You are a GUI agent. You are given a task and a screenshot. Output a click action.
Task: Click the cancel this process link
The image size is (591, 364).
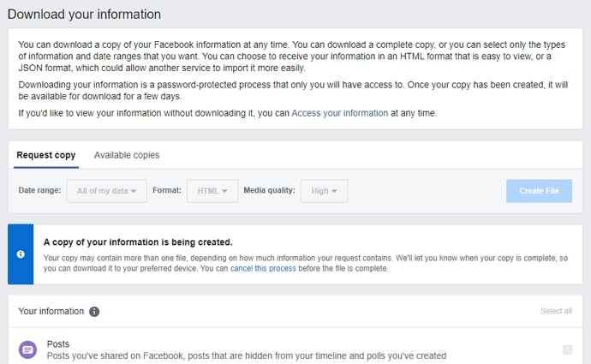(x=263, y=269)
